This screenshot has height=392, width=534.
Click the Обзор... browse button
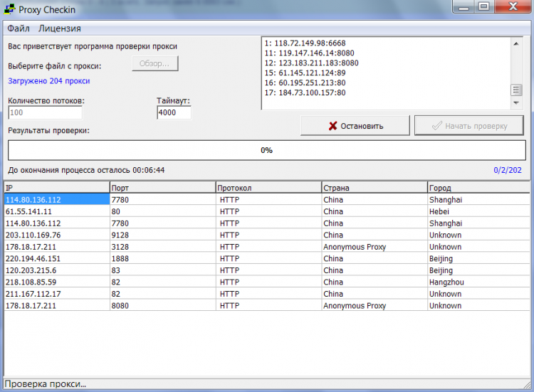(155, 63)
